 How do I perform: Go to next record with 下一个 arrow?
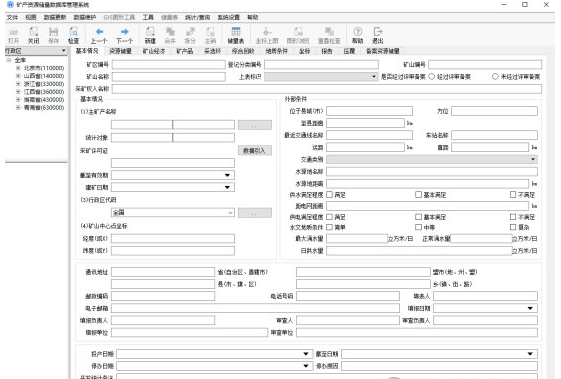[x=125, y=35]
